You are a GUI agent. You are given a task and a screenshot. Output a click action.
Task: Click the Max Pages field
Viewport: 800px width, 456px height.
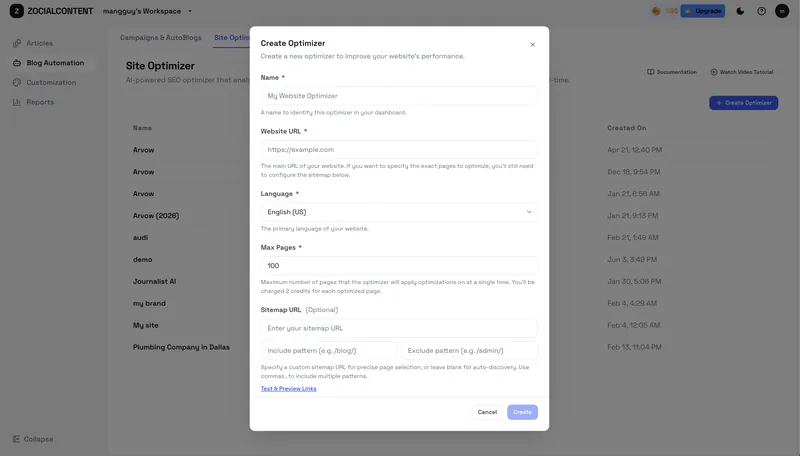click(x=399, y=266)
